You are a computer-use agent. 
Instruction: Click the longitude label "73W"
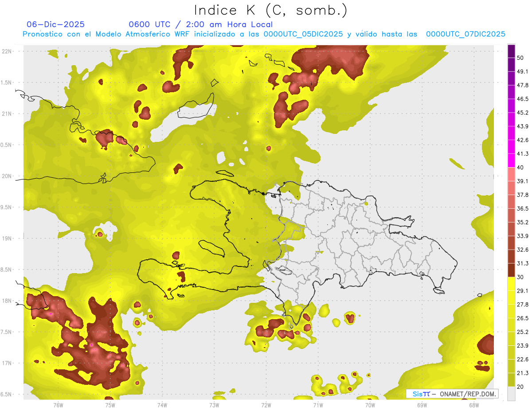tap(214, 405)
